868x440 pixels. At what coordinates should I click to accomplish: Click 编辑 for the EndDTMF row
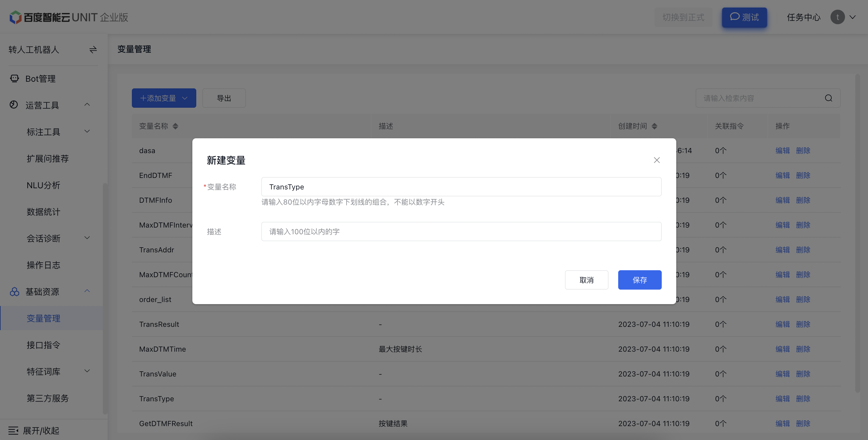click(782, 175)
